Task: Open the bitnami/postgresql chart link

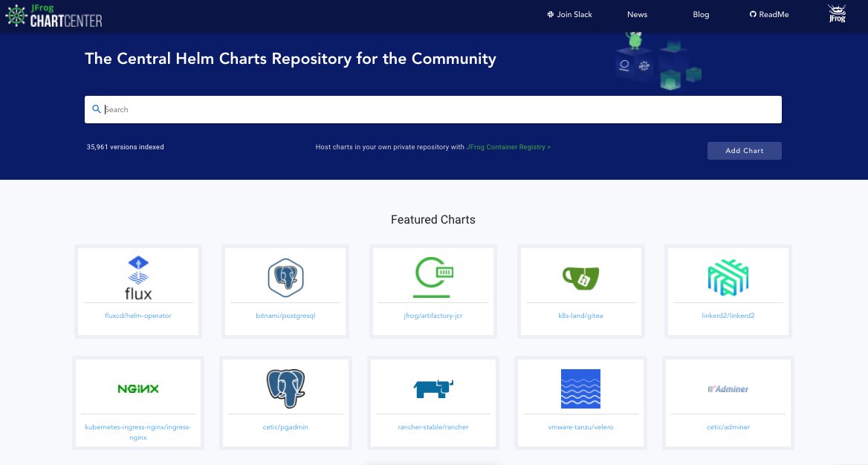Action: pyautogui.click(x=285, y=316)
